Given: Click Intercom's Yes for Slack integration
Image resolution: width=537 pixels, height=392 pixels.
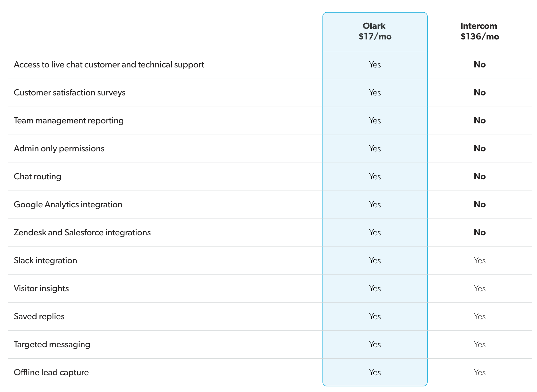Looking at the screenshot, I should 479,260.
